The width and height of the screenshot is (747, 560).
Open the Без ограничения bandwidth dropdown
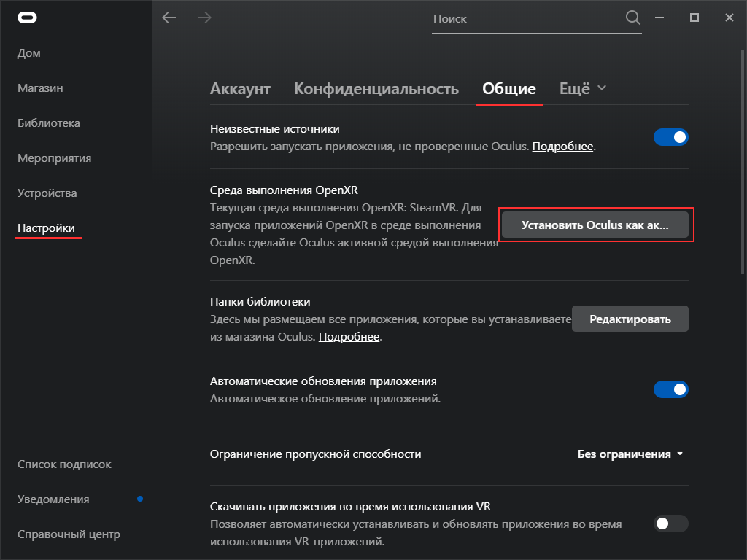(630, 454)
